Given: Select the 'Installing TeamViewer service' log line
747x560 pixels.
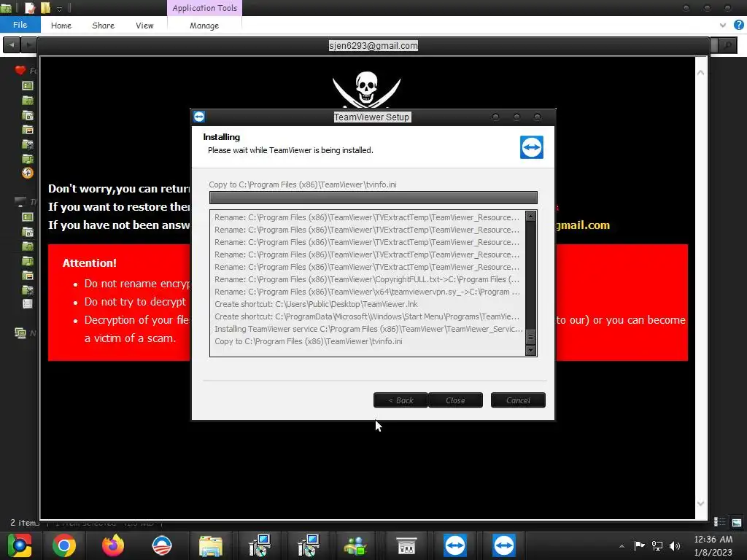Looking at the screenshot, I should 368,329.
